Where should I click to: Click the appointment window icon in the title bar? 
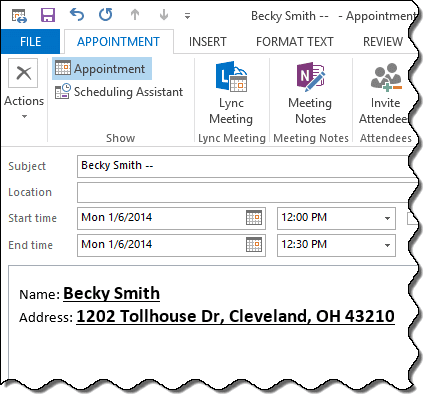click(19, 16)
